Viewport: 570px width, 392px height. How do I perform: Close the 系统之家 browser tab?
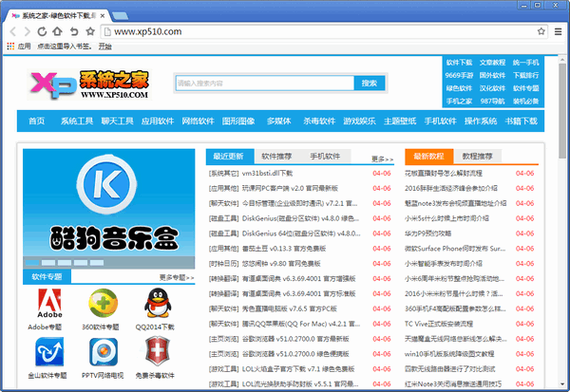click(103, 15)
